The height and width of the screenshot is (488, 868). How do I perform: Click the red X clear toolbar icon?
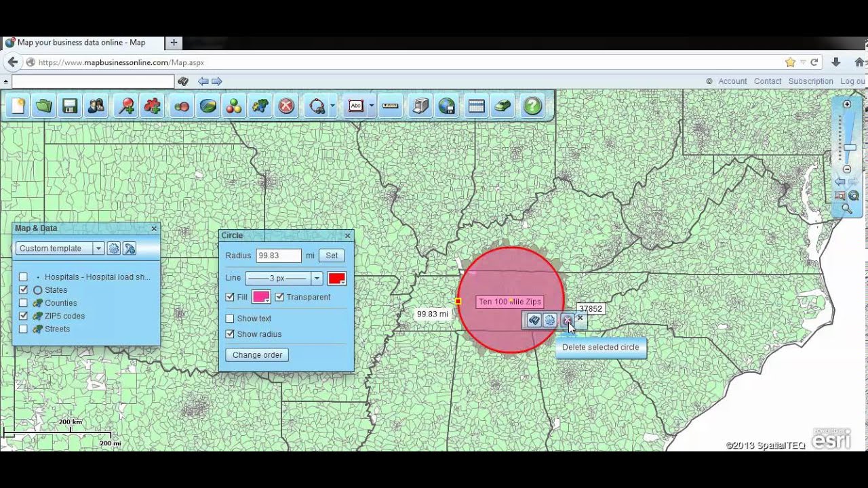click(x=287, y=106)
